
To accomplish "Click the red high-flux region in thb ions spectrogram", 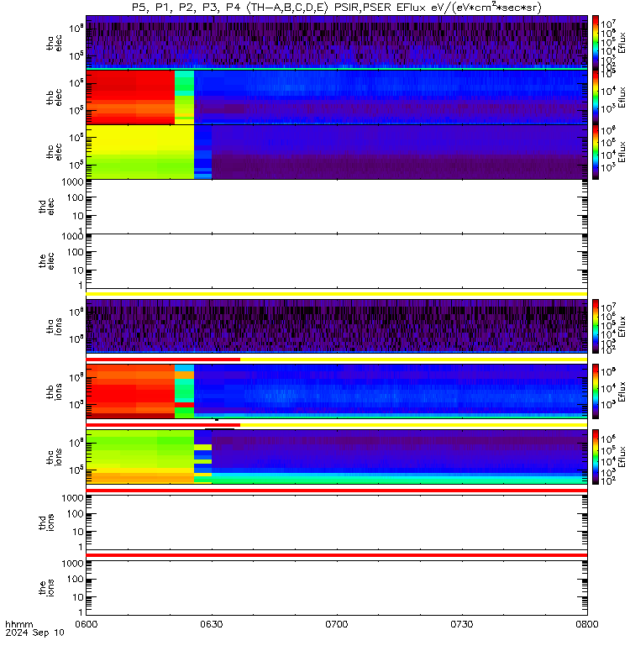I will pos(130,391).
